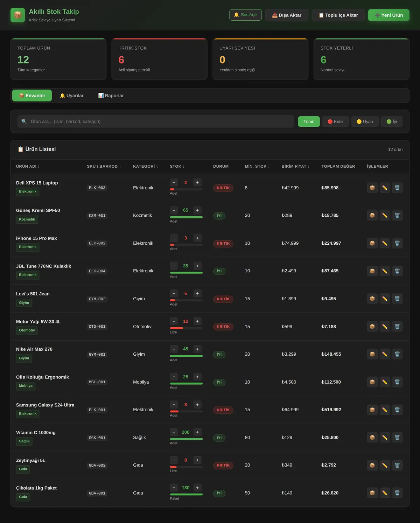The image size is (420, 523).
Task: Toggle the Ses Açık sound setting
Action: click(245, 15)
